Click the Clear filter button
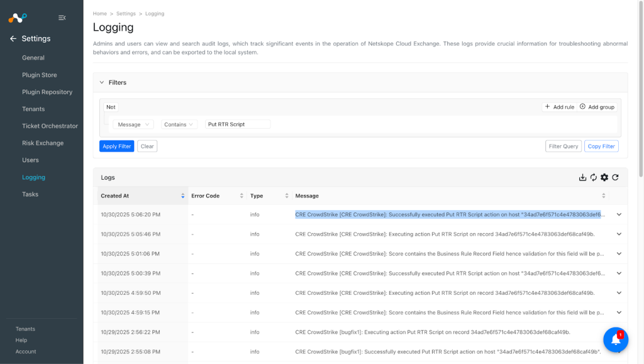This screenshot has width=644, height=364. [147, 146]
